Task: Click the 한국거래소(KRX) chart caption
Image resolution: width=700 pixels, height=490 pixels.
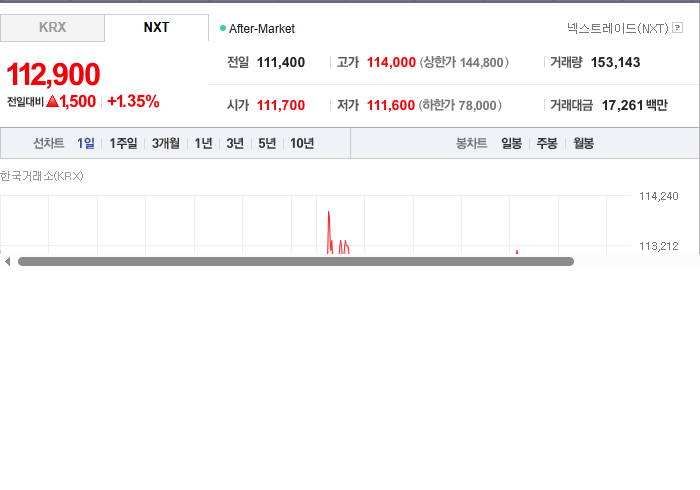Action: 42,176
